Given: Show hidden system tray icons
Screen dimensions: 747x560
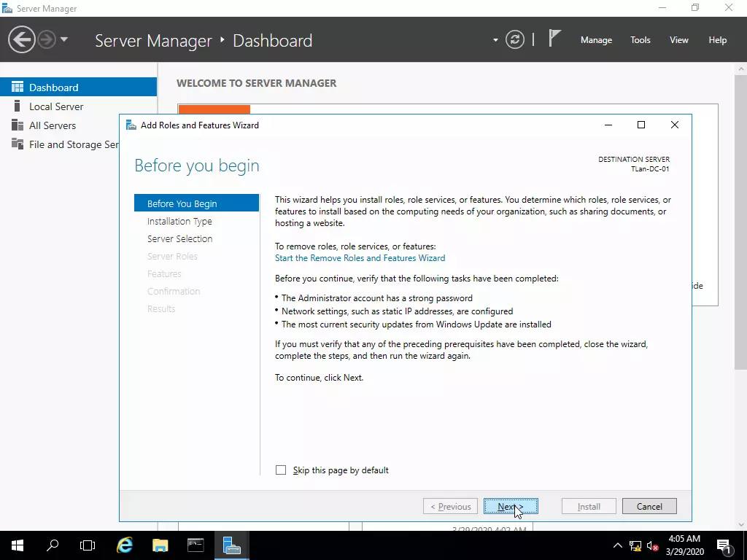Looking at the screenshot, I should point(617,545).
